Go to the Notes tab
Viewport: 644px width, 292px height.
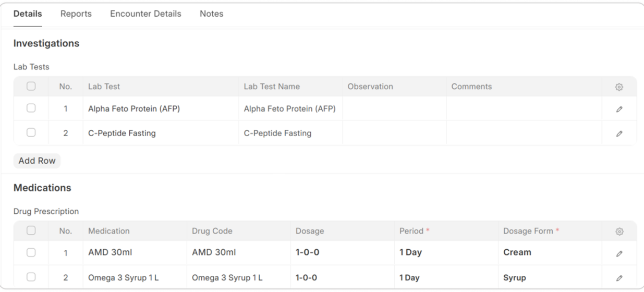[211, 14]
